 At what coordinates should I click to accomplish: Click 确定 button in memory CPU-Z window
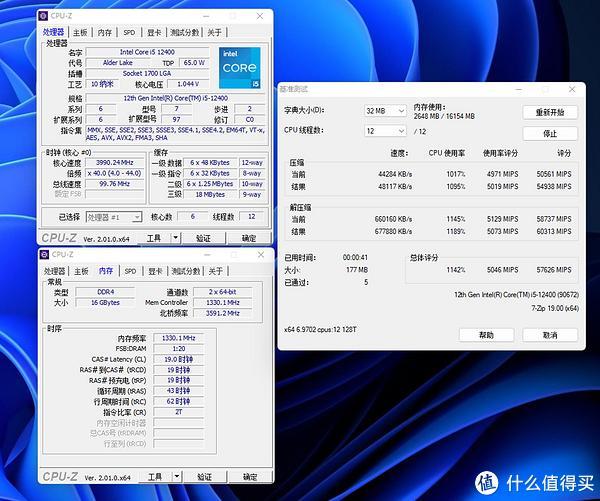[x=249, y=476]
